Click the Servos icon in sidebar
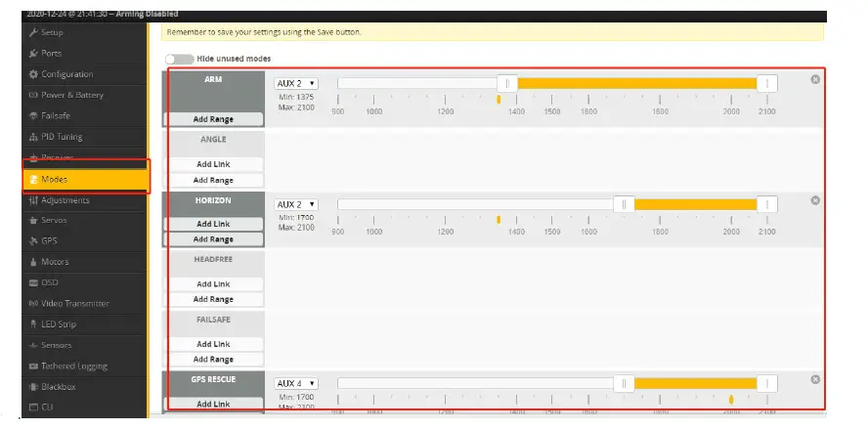868x430 pixels. (33, 220)
